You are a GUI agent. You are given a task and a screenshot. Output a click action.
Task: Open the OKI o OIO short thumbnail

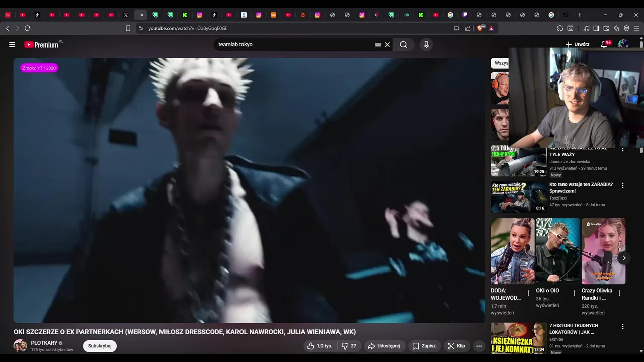558,251
